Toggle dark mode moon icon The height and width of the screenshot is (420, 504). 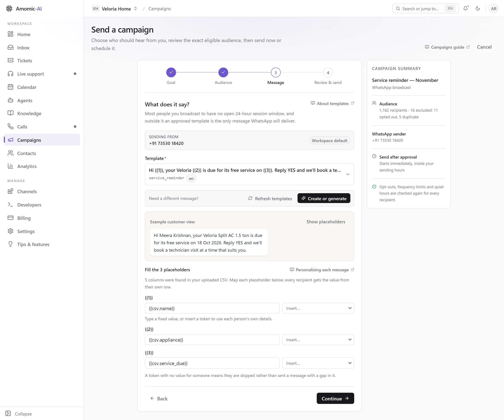pyautogui.click(x=478, y=8)
